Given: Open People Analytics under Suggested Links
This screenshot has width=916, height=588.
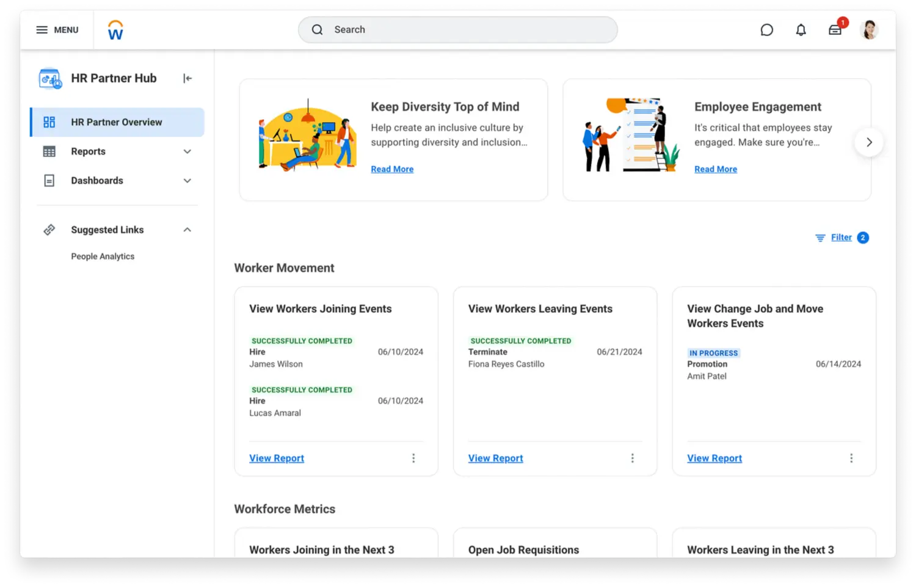Looking at the screenshot, I should [103, 256].
